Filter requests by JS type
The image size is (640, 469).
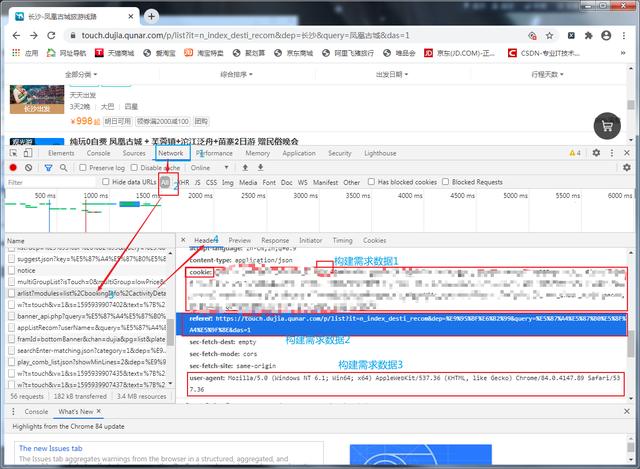pos(198,182)
